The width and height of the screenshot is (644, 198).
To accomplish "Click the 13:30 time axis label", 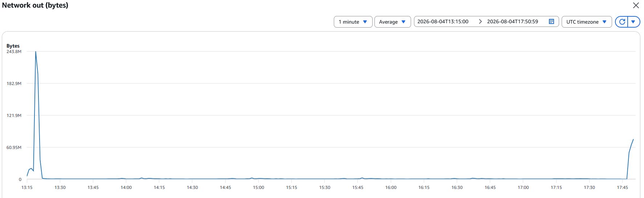I will [60, 187].
